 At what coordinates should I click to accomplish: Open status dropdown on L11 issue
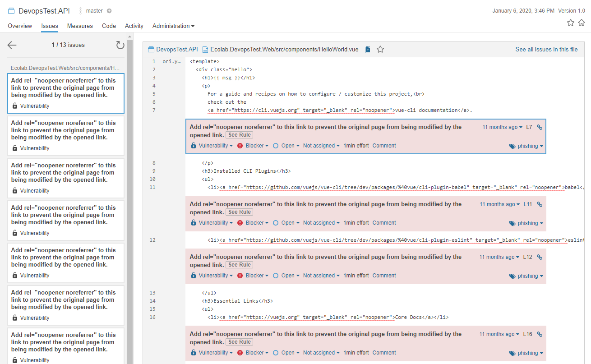286,223
